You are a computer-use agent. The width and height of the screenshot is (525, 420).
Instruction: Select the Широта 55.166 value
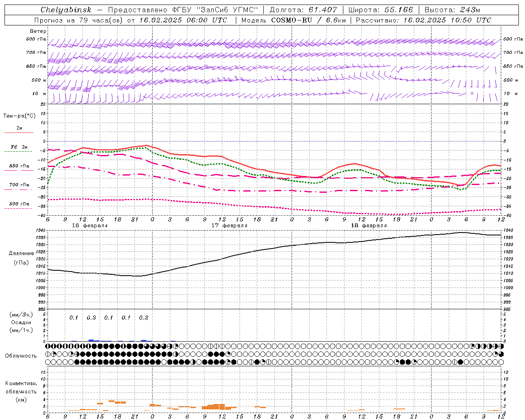tap(398, 10)
